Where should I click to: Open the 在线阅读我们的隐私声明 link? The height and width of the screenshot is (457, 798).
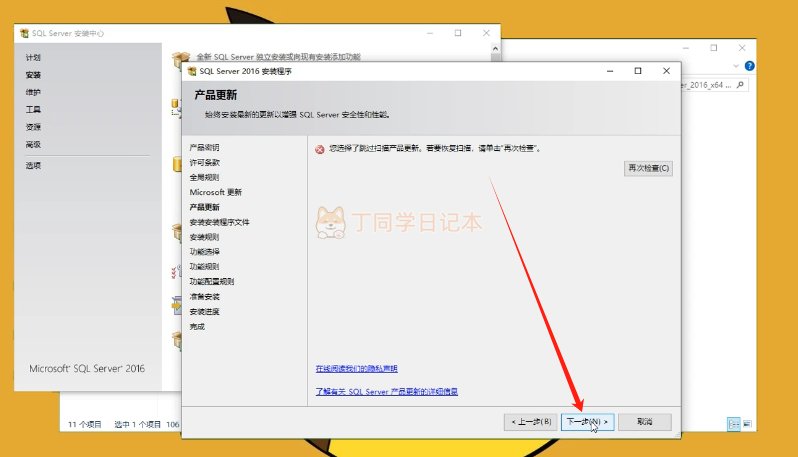(x=356, y=368)
